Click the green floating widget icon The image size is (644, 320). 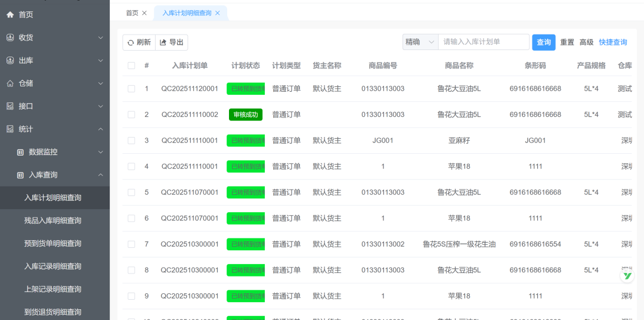pyautogui.click(x=627, y=275)
